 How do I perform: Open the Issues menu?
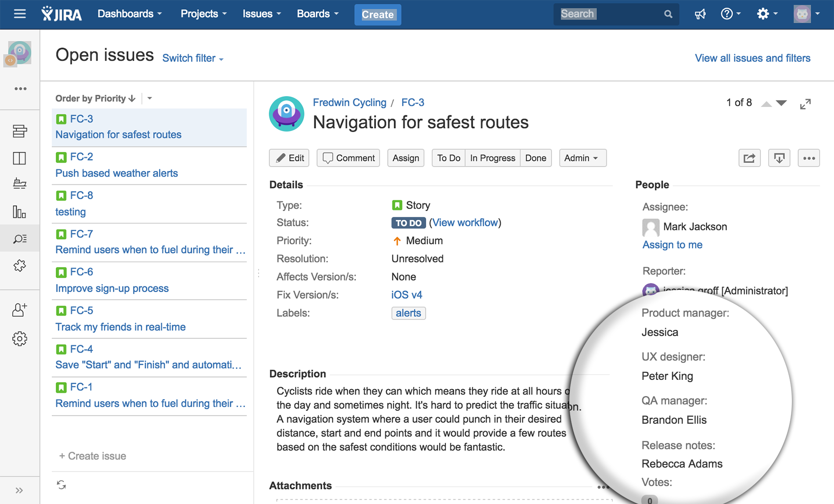[x=262, y=14]
